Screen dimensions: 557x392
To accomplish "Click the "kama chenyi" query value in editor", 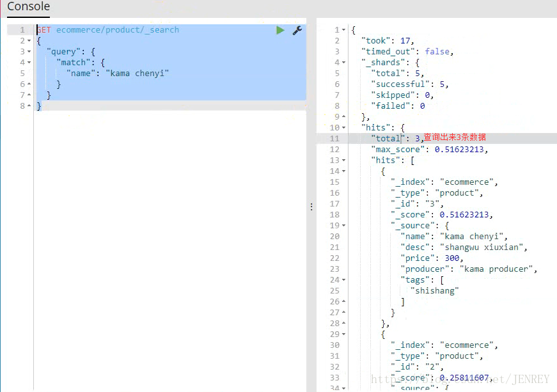I will point(137,74).
